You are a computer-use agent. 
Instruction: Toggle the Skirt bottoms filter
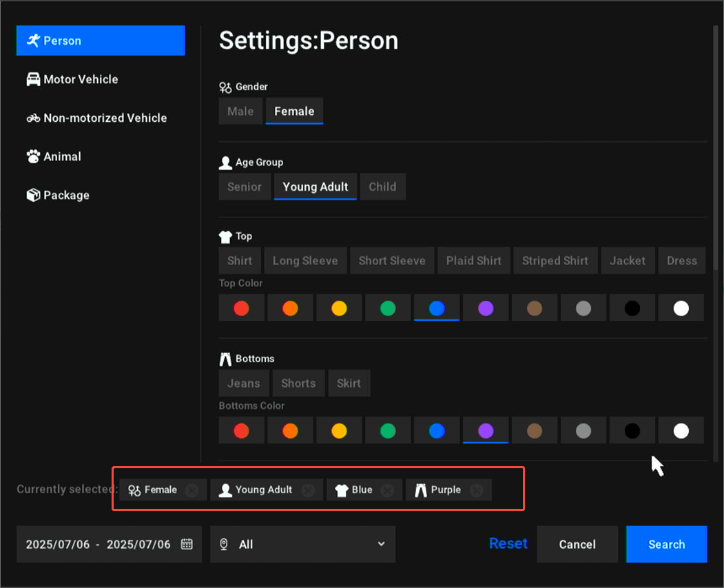click(x=349, y=384)
